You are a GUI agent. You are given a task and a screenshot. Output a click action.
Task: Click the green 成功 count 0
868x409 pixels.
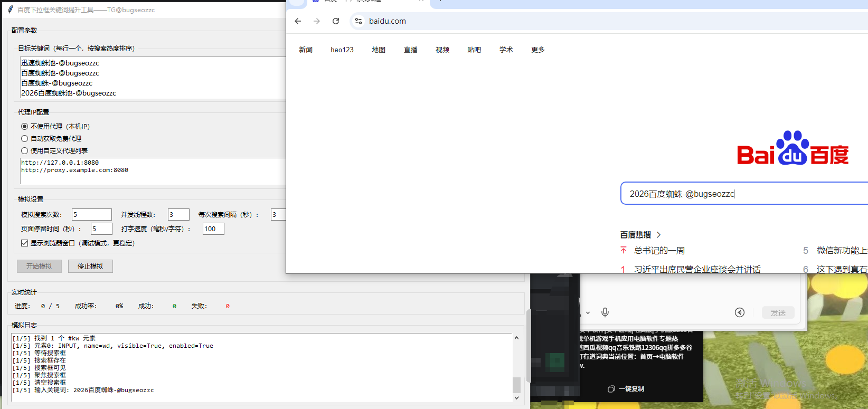[x=174, y=306]
